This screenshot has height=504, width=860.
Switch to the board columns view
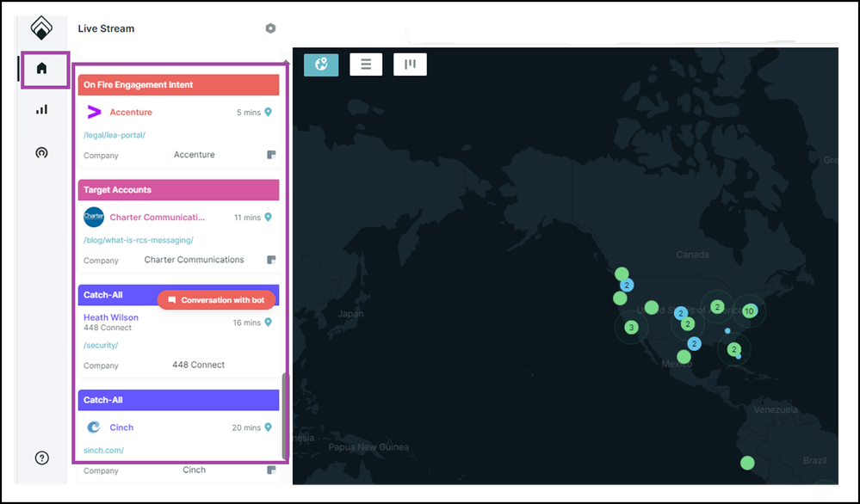(x=411, y=65)
